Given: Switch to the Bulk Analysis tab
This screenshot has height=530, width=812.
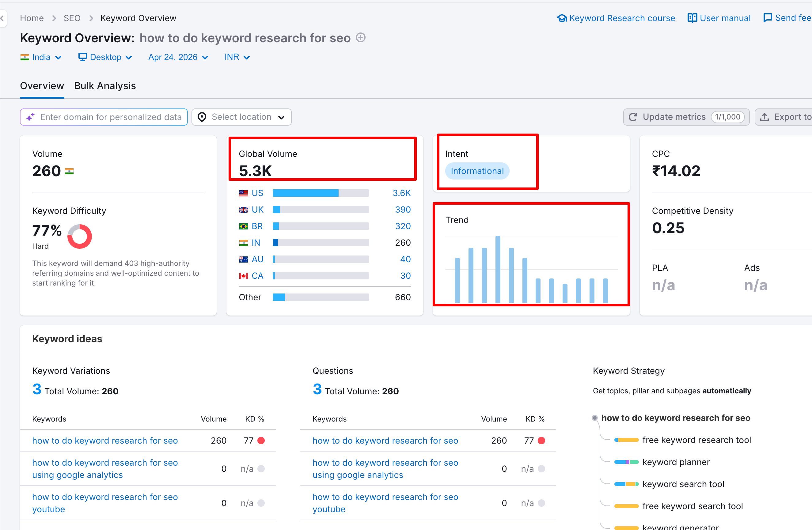Looking at the screenshot, I should [105, 85].
